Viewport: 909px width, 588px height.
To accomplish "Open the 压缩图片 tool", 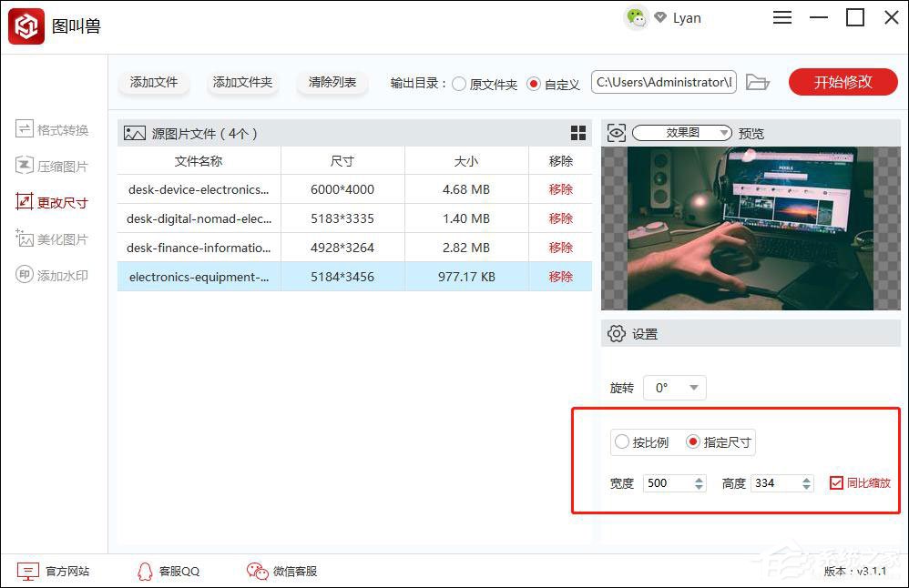I will coord(55,166).
